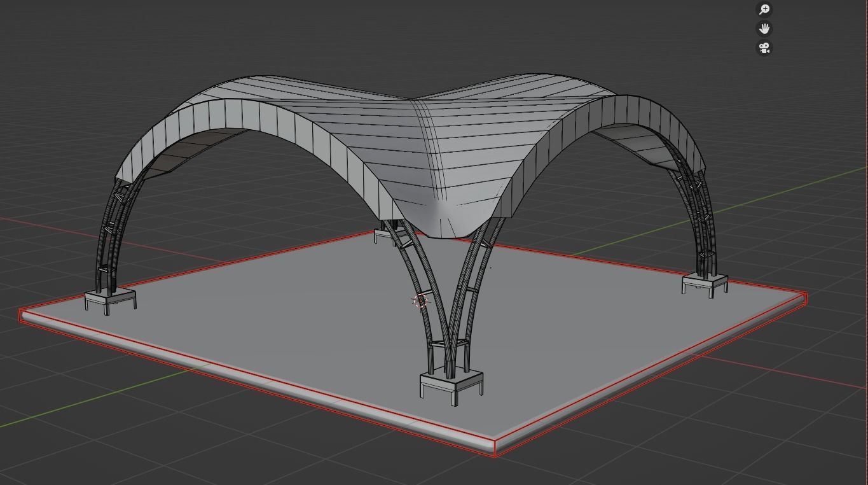Click the zoom view magnifier icon
This screenshot has width=868, height=485.
(764, 10)
